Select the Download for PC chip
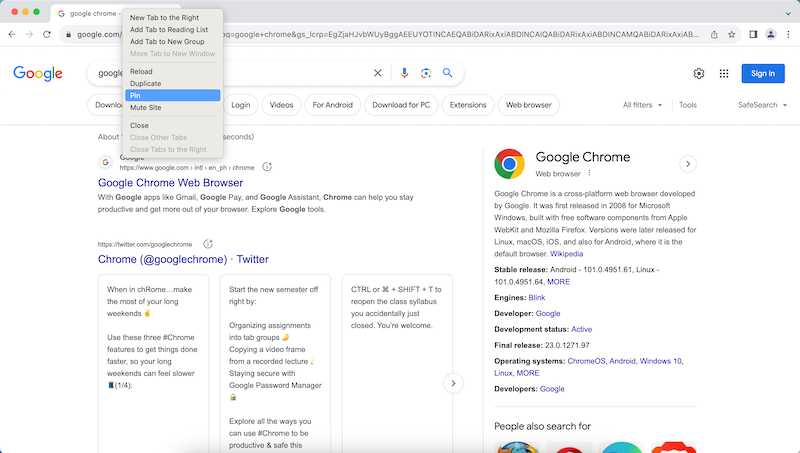Image resolution: width=800 pixels, height=453 pixels. pyautogui.click(x=401, y=105)
